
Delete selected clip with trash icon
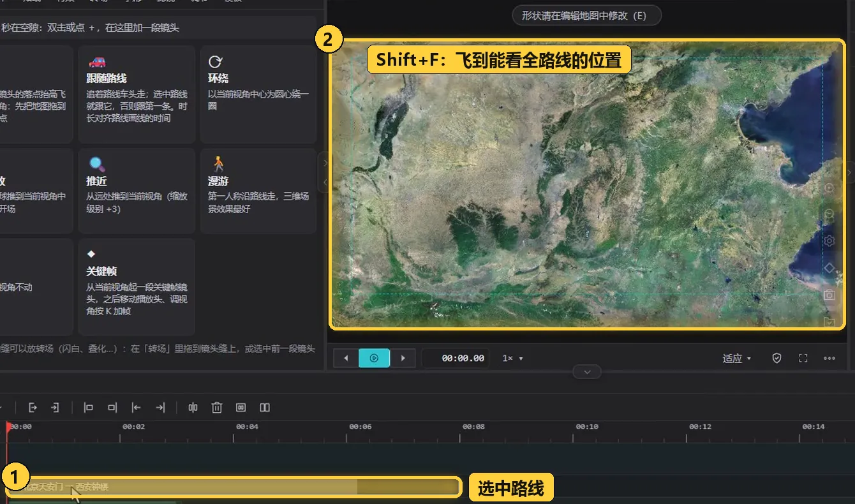(217, 408)
